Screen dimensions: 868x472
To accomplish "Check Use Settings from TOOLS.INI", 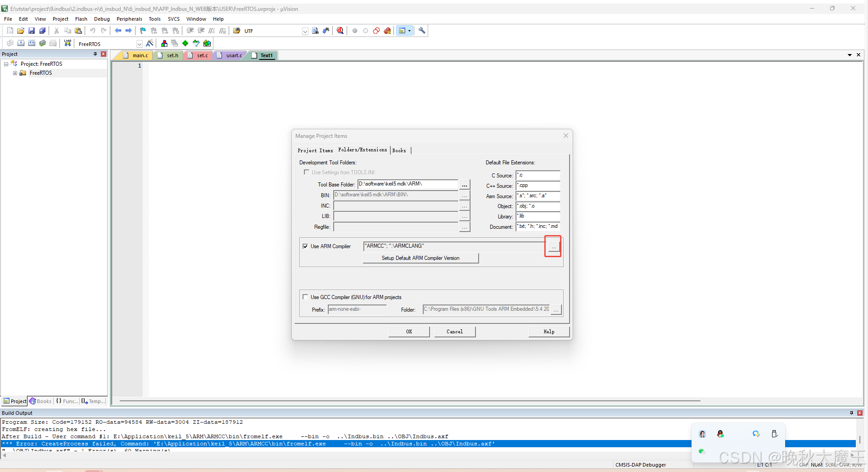I will coord(307,172).
